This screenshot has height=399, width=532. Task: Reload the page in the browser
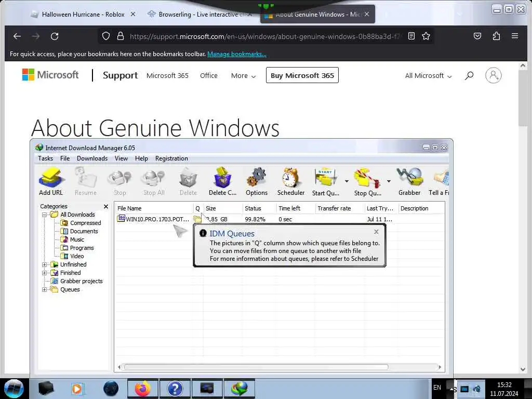pyautogui.click(x=55, y=36)
